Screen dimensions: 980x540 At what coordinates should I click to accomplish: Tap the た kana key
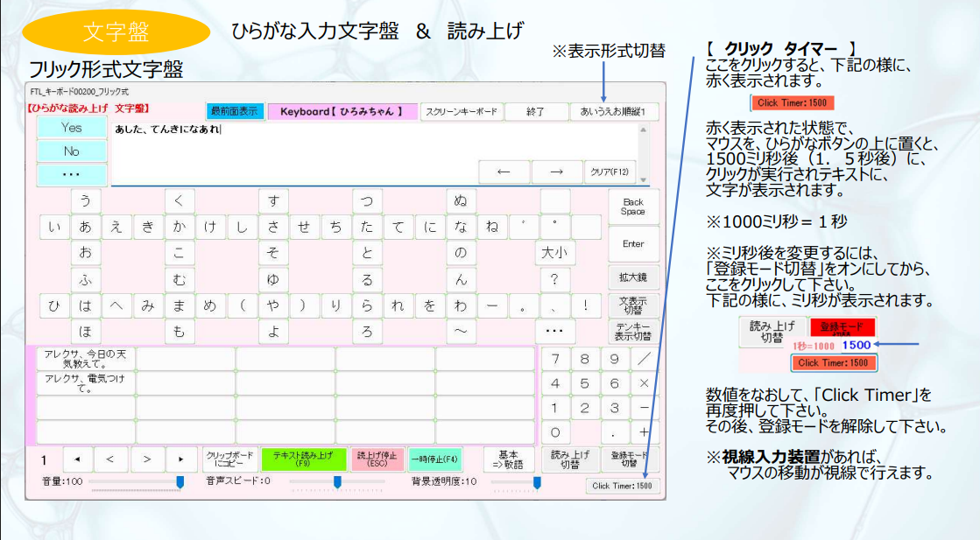coord(367,228)
